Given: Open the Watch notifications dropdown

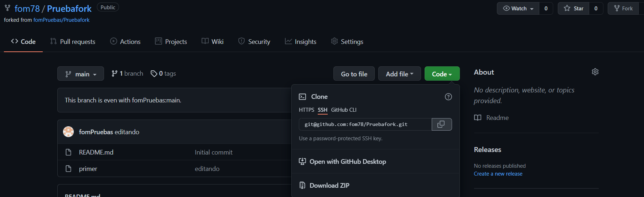Looking at the screenshot, I should click(x=518, y=8).
